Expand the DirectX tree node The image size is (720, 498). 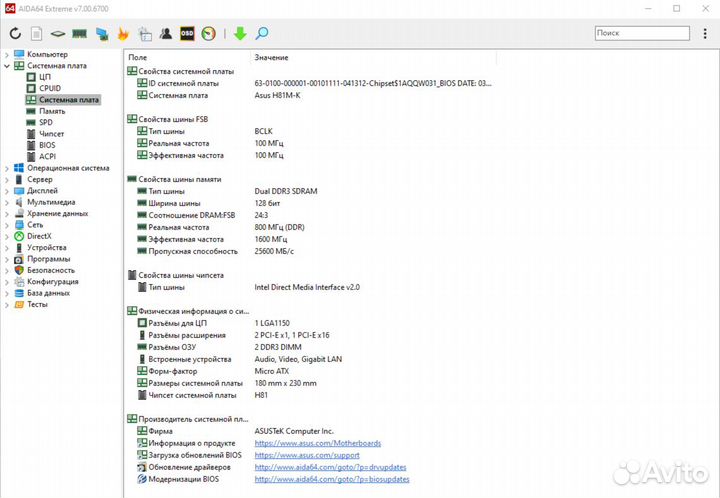click(x=6, y=236)
